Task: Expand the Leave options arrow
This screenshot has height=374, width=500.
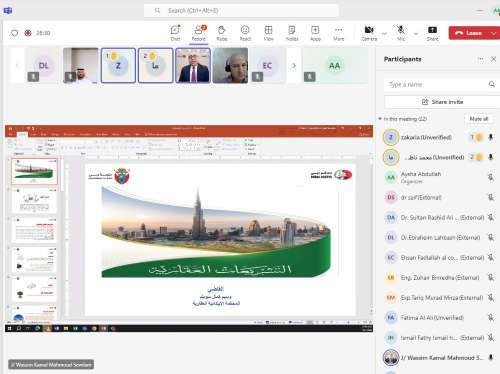Action: pyautogui.click(x=494, y=33)
